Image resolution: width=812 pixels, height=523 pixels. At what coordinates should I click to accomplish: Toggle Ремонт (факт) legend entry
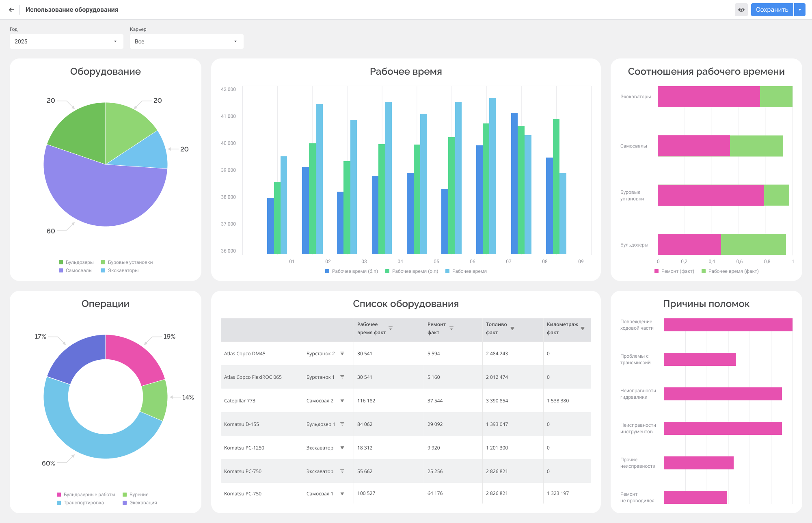674,271
